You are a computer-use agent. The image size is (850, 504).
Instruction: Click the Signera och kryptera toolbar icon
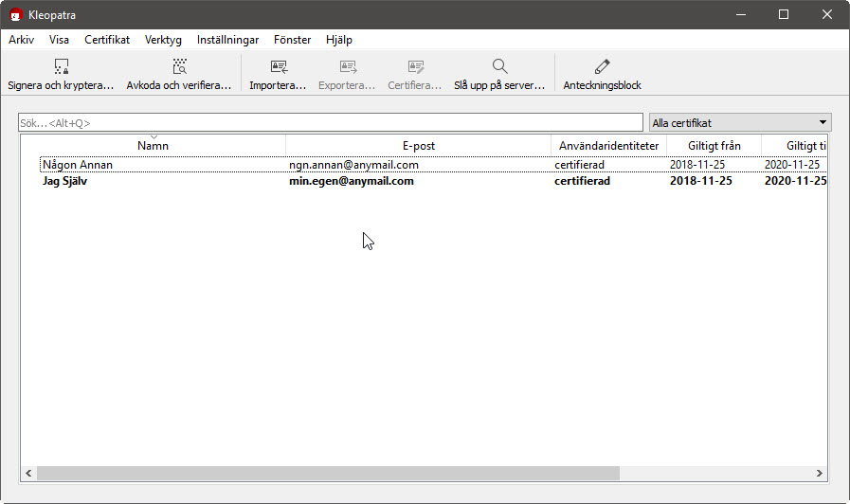(61, 67)
